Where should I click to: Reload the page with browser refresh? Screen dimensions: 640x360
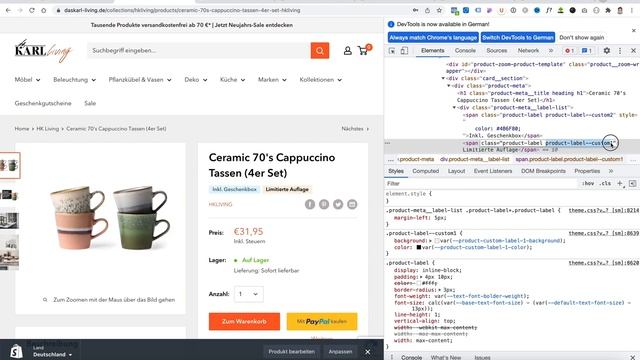[x=32, y=10]
